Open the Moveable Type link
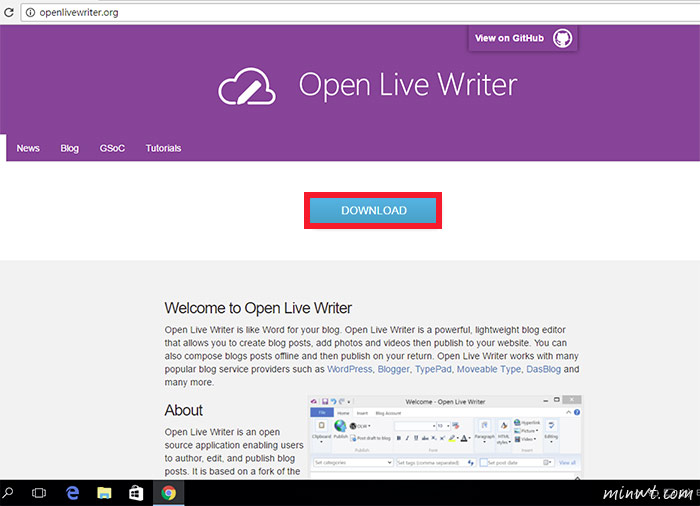 click(488, 369)
